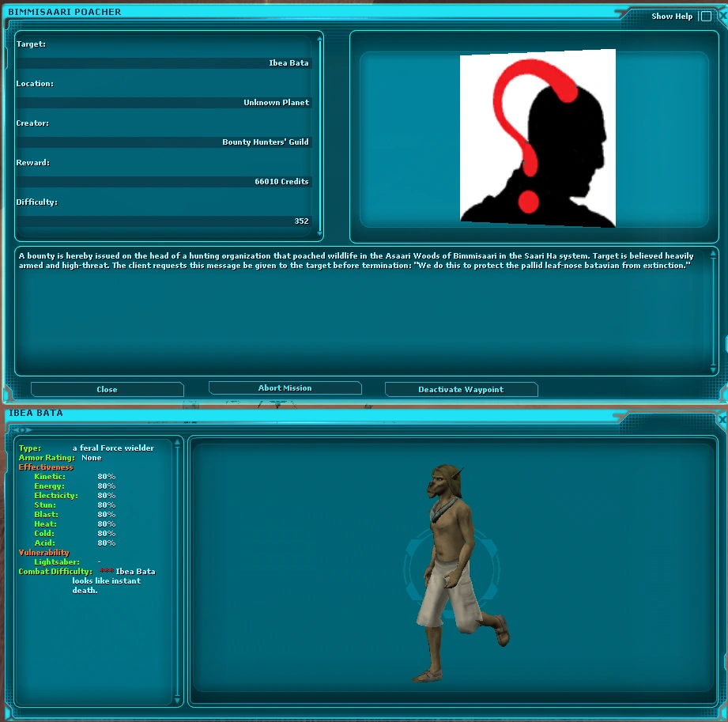728x722 pixels.
Task: Click the 'Target:' label
Action: (x=31, y=44)
